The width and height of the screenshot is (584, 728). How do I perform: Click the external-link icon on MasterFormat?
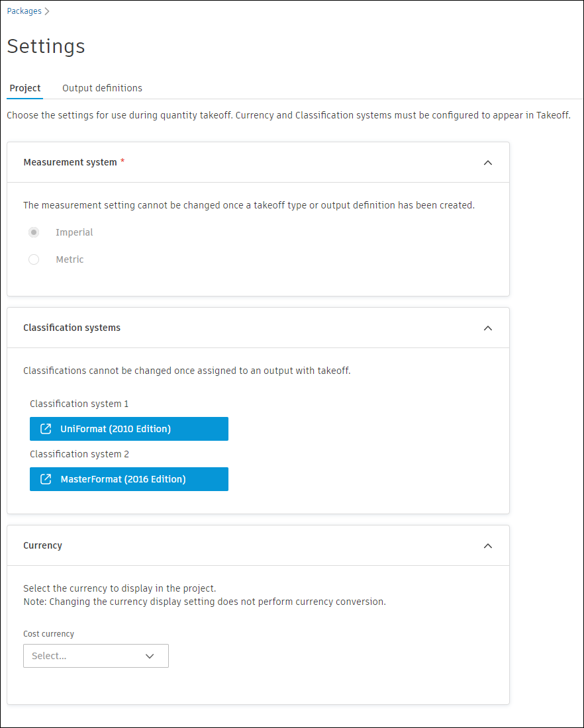tap(46, 479)
